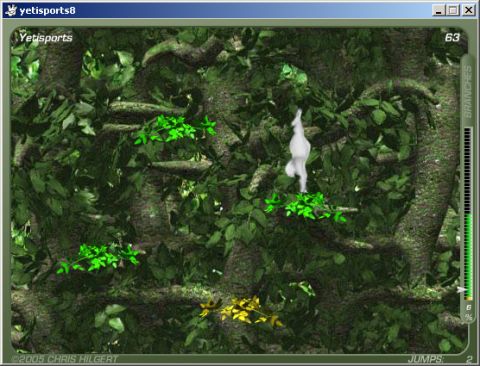This screenshot has height=366, width=480.
Task: Click the white arrow marker on the meter
Action: coord(461,290)
